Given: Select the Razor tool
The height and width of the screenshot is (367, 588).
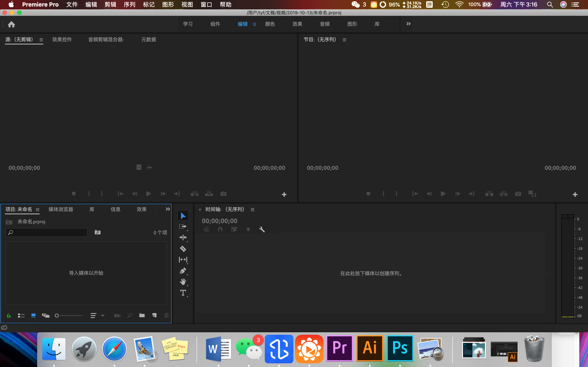Looking at the screenshot, I should 183,249.
